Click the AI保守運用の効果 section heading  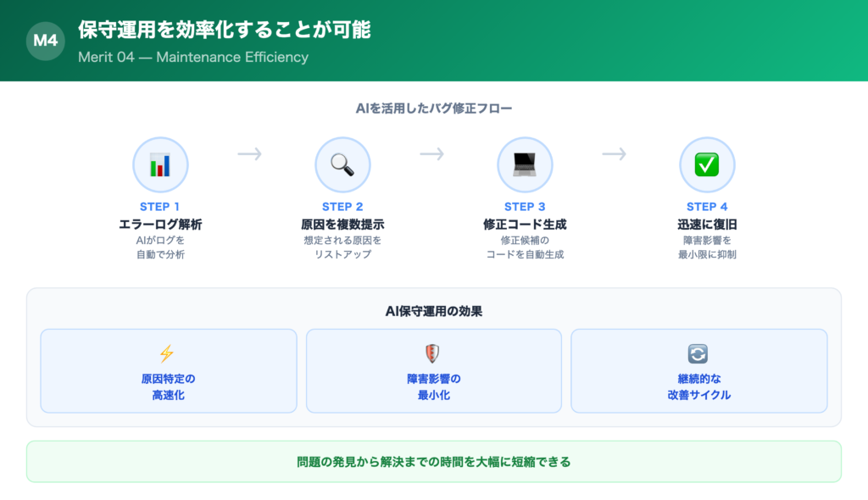[x=434, y=311]
